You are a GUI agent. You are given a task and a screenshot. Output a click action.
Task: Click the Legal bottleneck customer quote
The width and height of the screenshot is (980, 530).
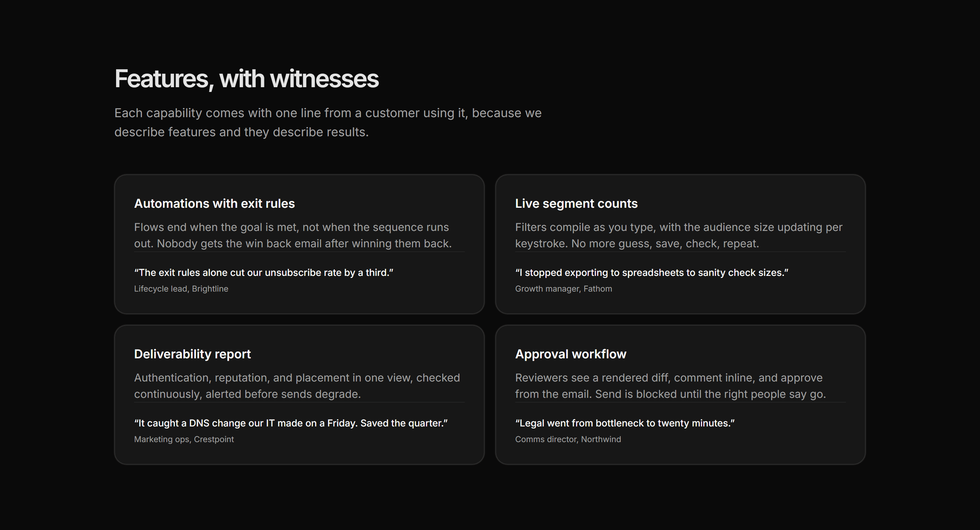[625, 423]
